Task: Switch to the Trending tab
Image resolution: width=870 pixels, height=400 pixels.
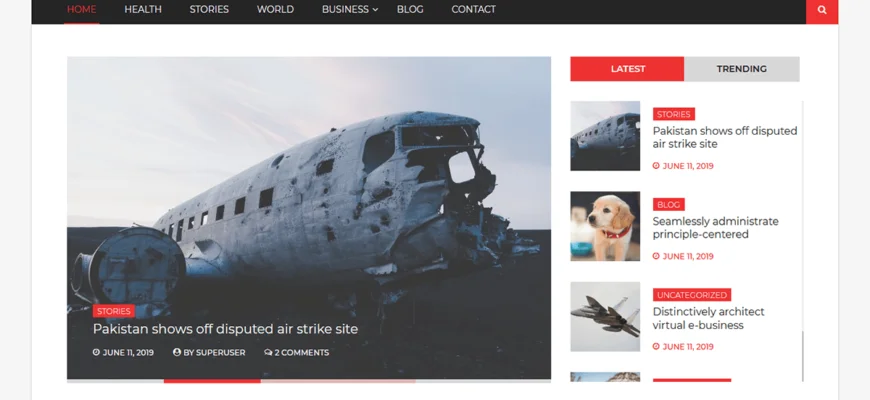Action: click(x=741, y=69)
